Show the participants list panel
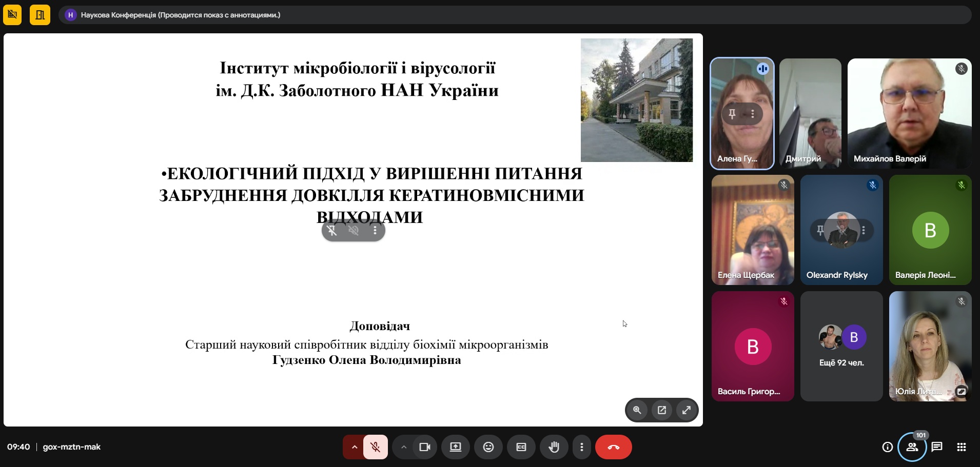 [x=912, y=447]
